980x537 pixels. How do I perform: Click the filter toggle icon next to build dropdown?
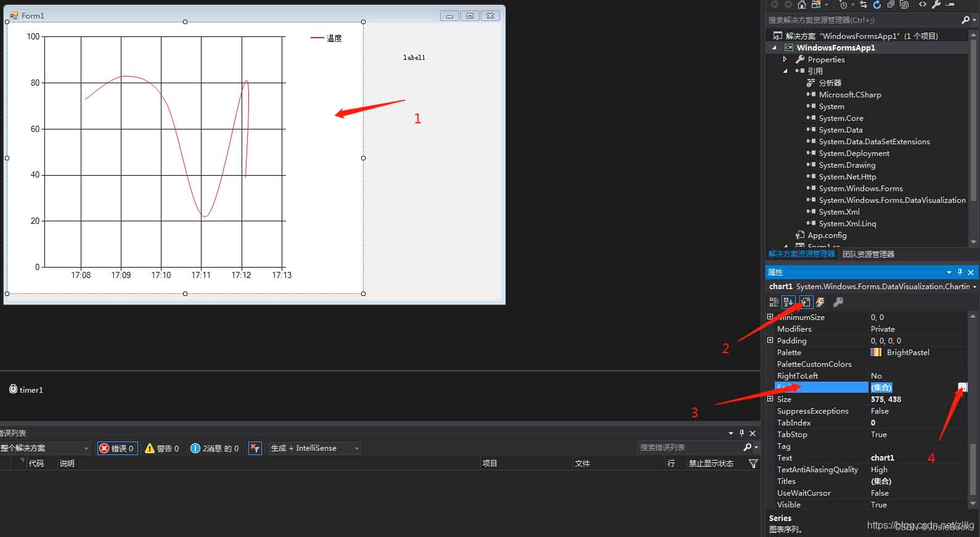tap(255, 448)
